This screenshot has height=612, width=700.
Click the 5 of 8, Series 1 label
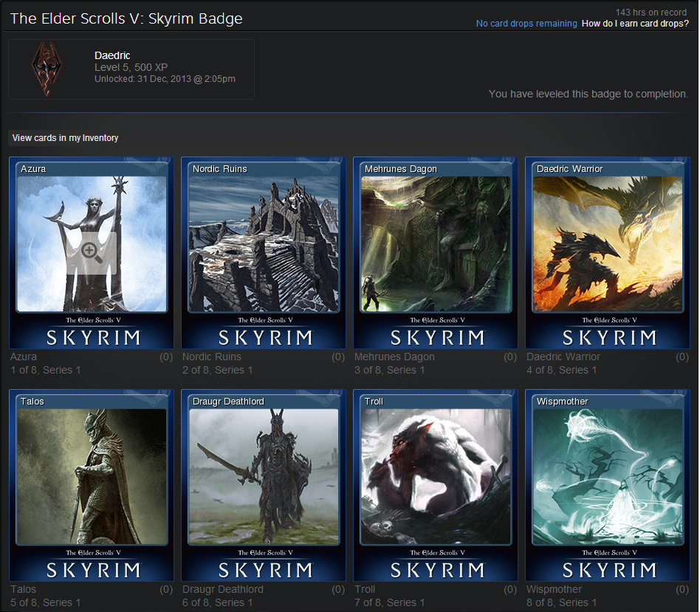click(x=46, y=602)
